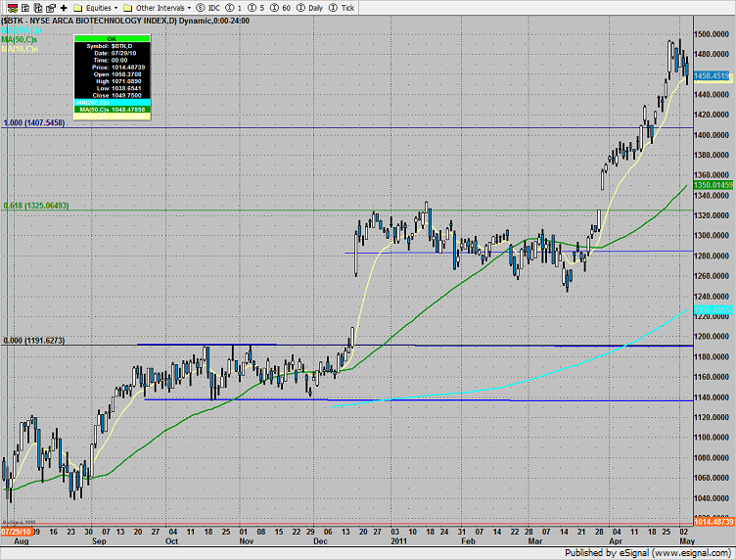736x560 pixels.
Task: Switch to the 1-minute interval
Action: (x=234, y=8)
